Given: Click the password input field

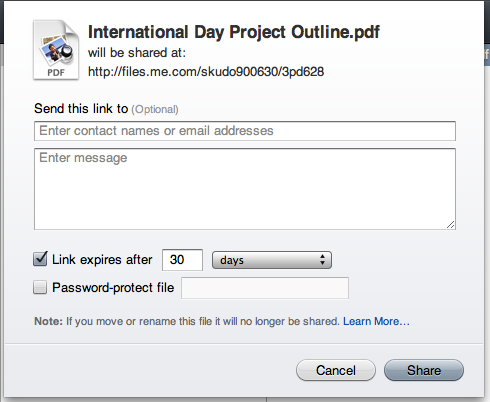Looking at the screenshot, I should 265,288.
